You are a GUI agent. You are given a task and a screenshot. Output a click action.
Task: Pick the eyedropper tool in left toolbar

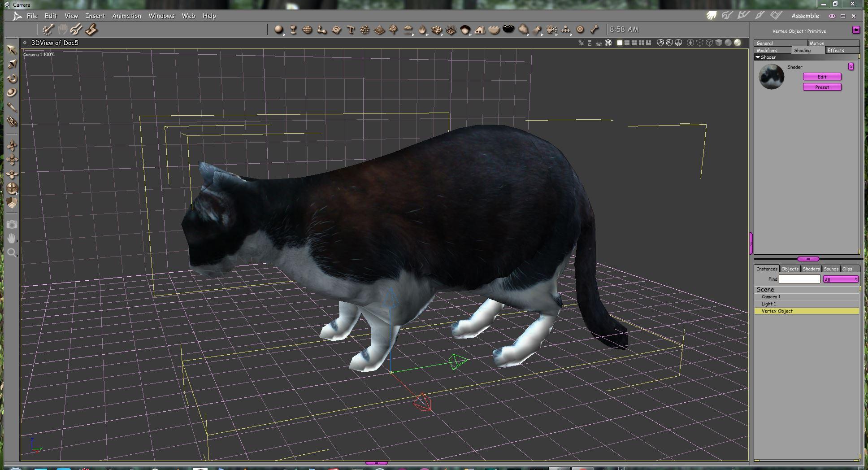pyautogui.click(x=12, y=107)
